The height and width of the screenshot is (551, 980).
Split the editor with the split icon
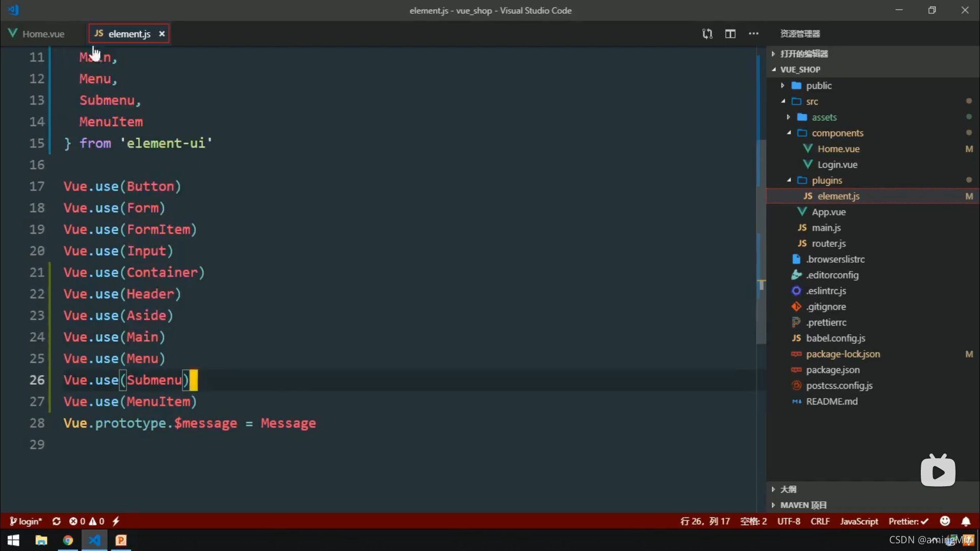click(x=730, y=34)
